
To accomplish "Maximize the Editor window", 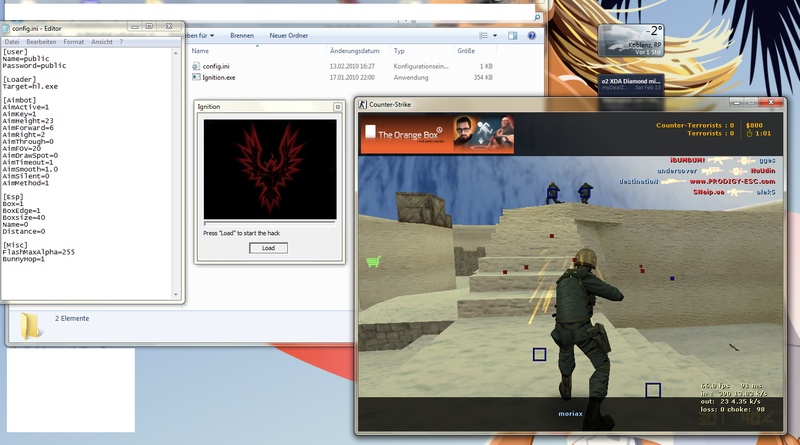I will [x=149, y=27].
